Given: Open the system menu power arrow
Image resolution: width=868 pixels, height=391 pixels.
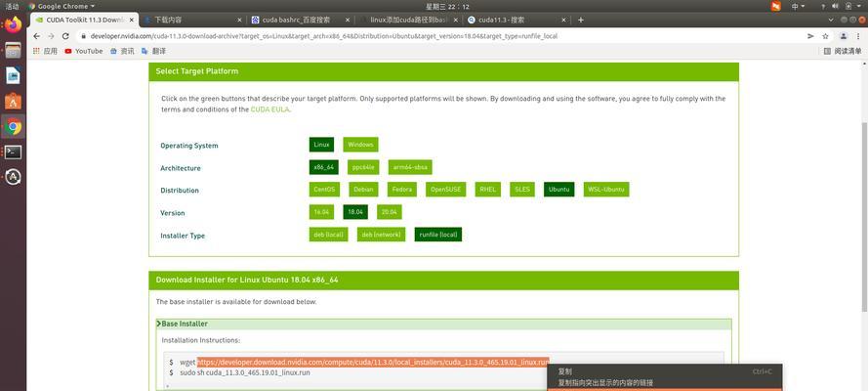Looking at the screenshot, I should (x=861, y=6).
